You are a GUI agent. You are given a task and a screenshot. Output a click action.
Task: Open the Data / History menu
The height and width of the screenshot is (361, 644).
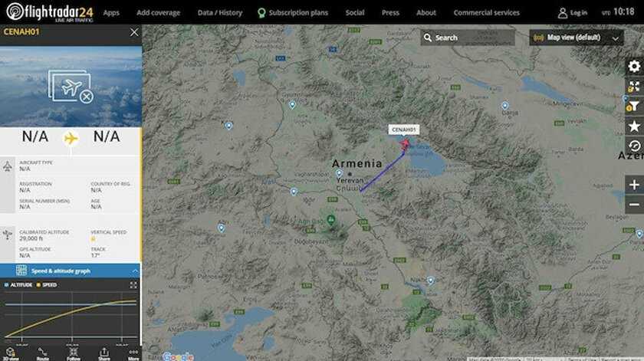(220, 13)
